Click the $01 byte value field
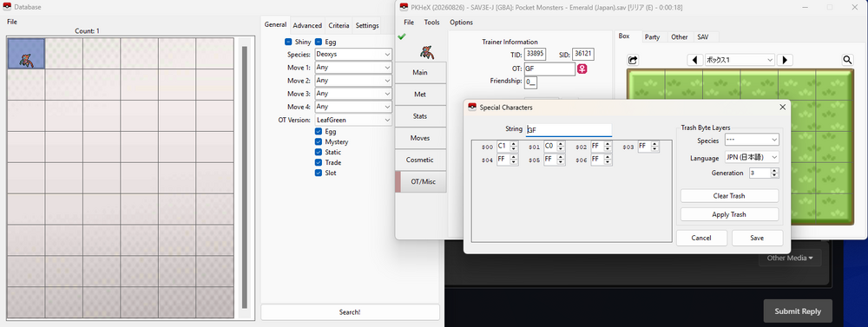 click(554, 146)
